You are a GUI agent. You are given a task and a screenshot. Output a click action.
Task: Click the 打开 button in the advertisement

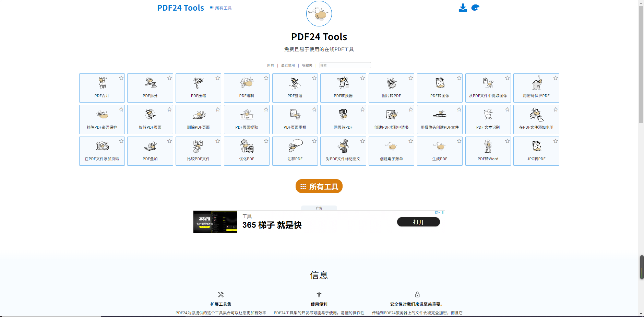418,222
